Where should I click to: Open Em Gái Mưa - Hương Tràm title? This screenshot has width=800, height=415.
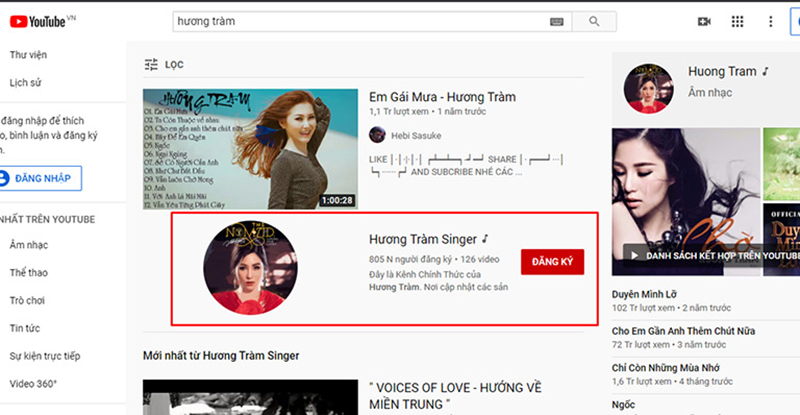point(442,97)
